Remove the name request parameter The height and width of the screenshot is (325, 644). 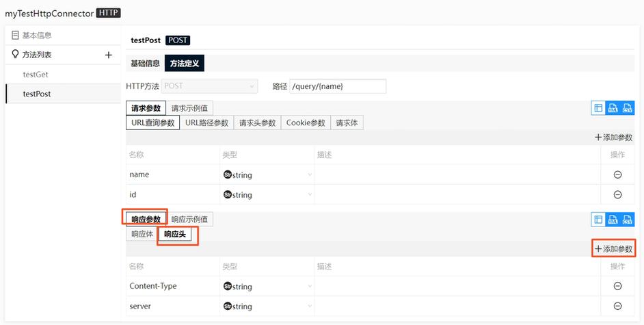point(617,174)
